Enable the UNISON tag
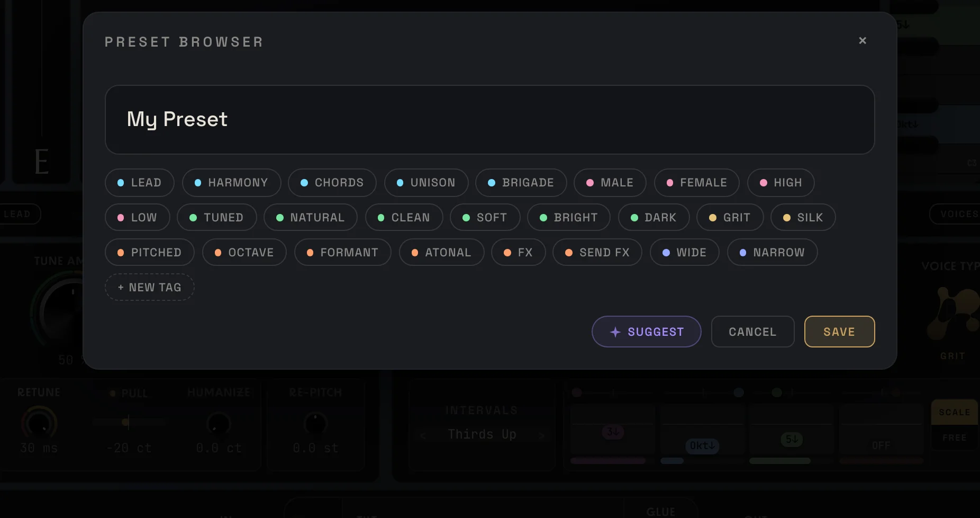The height and width of the screenshot is (518, 980). 427,183
